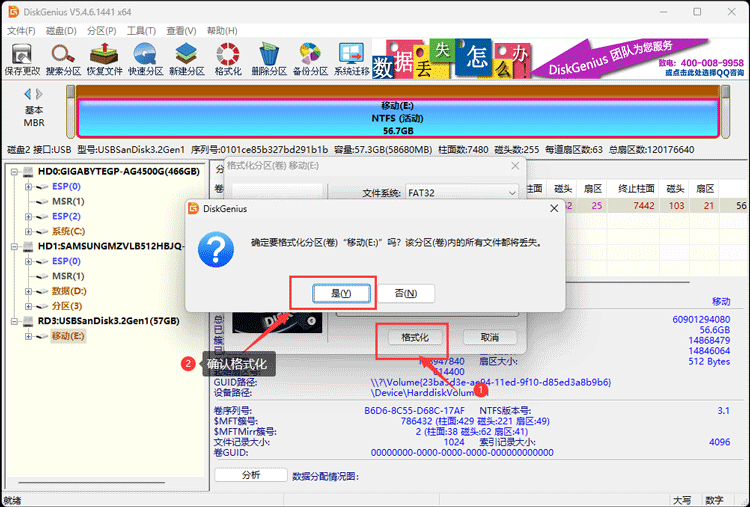Image resolution: width=750 pixels, height=507 pixels.
Task: Expand first ESP(0) under HD0
Action: click(28, 187)
